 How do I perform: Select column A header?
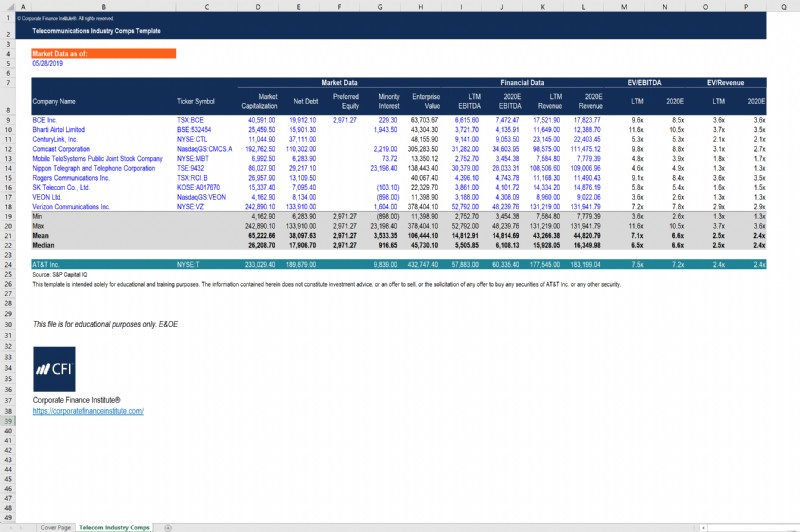tap(23, 7)
